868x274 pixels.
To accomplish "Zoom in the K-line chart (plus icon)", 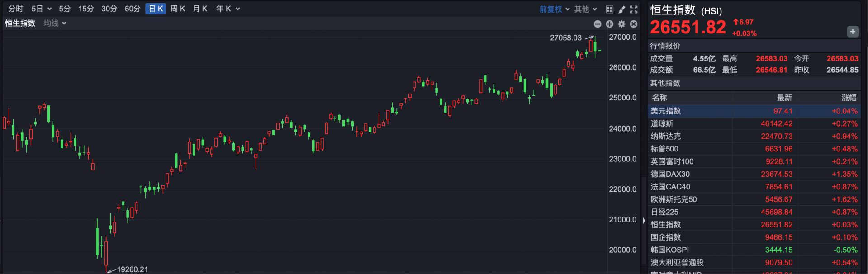I will pyautogui.click(x=610, y=24).
